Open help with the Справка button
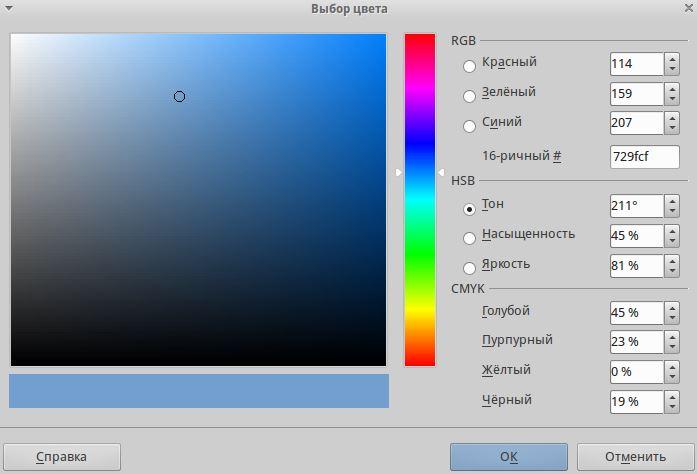This screenshot has height=474, width=697. pyautogui.click(x=61, y=457)
